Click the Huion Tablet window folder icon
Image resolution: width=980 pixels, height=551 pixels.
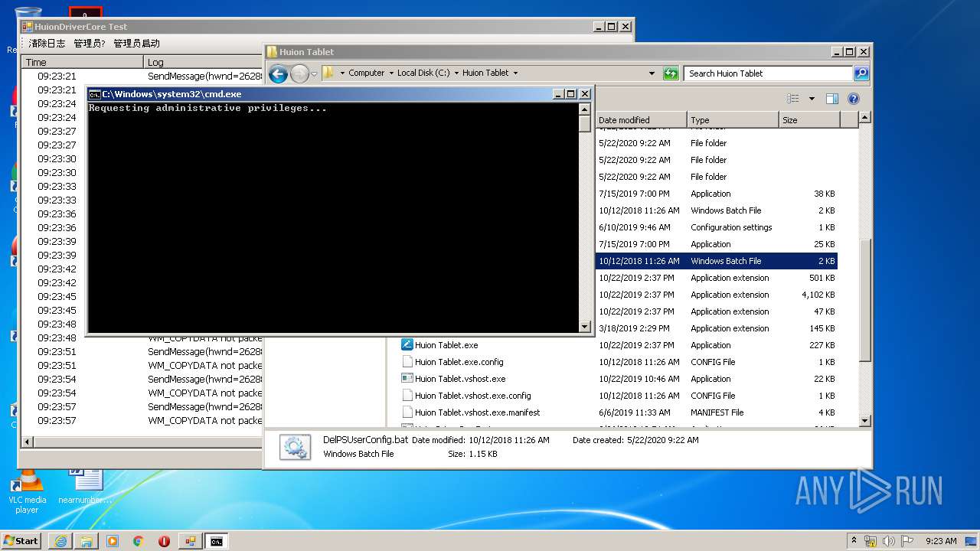272,52
